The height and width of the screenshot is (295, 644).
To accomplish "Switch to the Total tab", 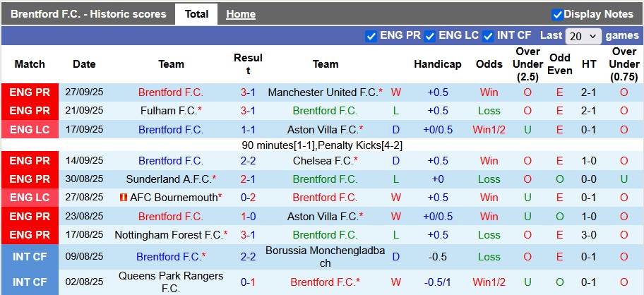I will coord(196,14).
